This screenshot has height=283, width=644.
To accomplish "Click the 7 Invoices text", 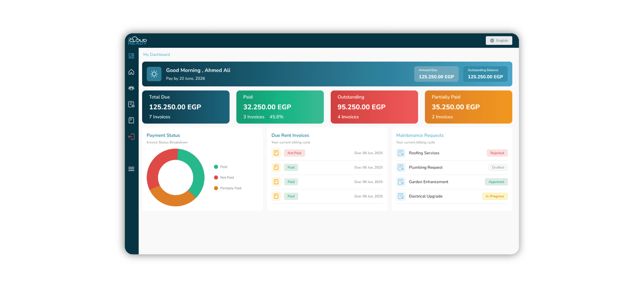I will click(160, 117).
